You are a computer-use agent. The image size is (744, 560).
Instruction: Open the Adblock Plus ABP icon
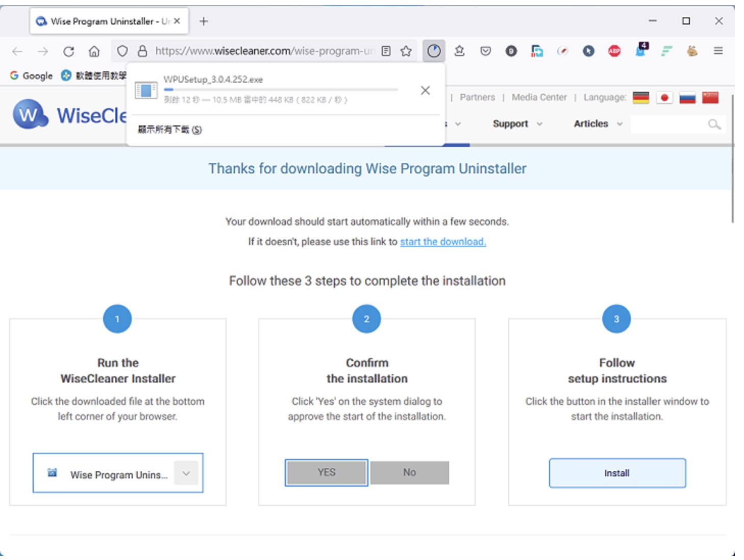614,51
